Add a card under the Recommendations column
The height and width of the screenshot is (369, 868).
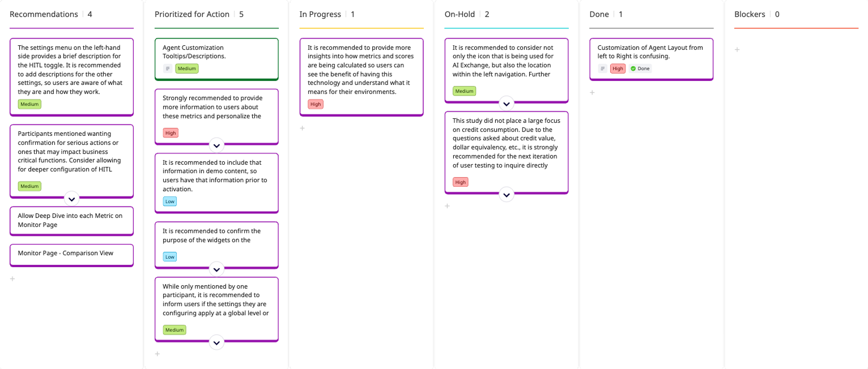point(12,279)
